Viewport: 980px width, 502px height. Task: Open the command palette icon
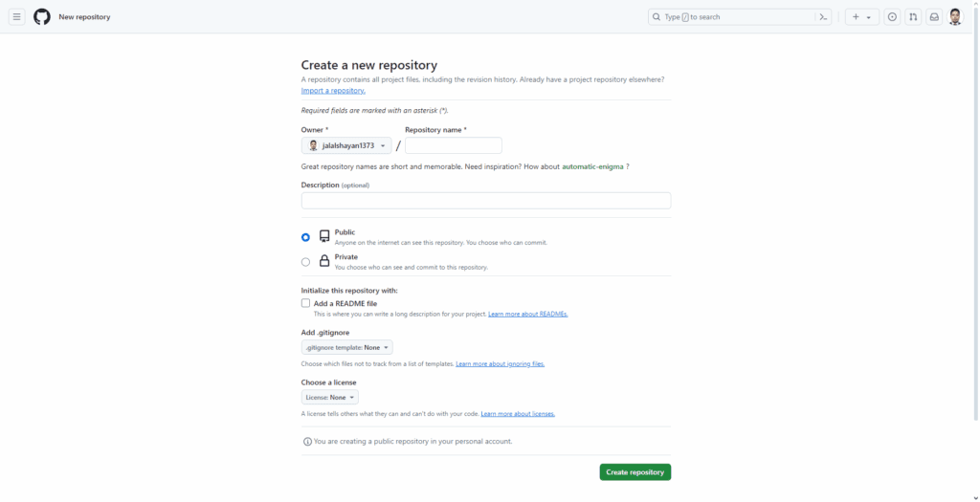tap(823, 17)
